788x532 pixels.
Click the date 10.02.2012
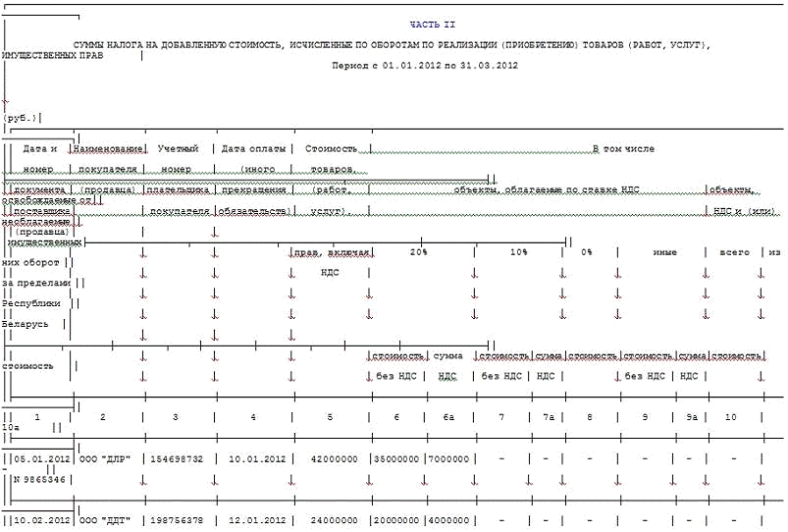point(42,521)
